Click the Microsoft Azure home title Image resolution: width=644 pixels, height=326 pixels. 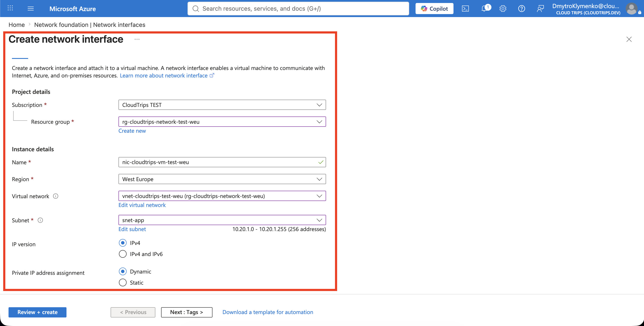point(72,9)
